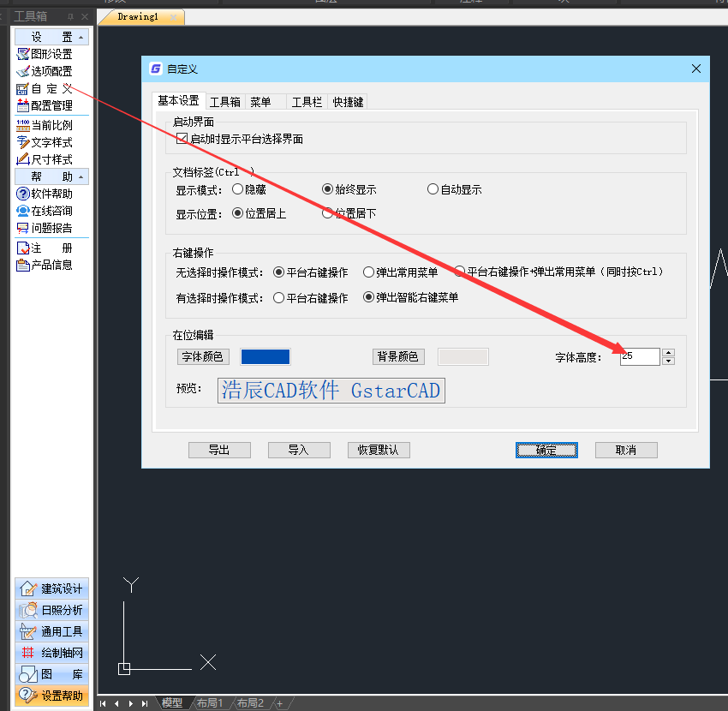Open 文字样式 text style tool
Image resolution: width=728 pixels, height=711 pixels.
tap(51, 142)
